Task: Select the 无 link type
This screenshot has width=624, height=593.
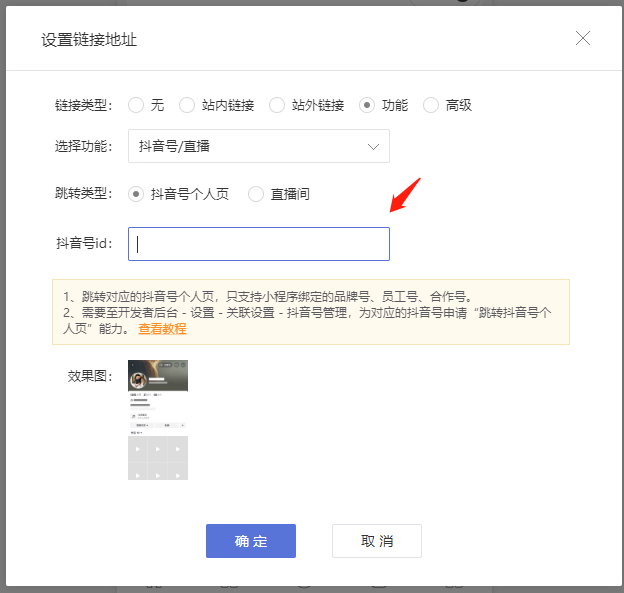Action: pos(136,105)
